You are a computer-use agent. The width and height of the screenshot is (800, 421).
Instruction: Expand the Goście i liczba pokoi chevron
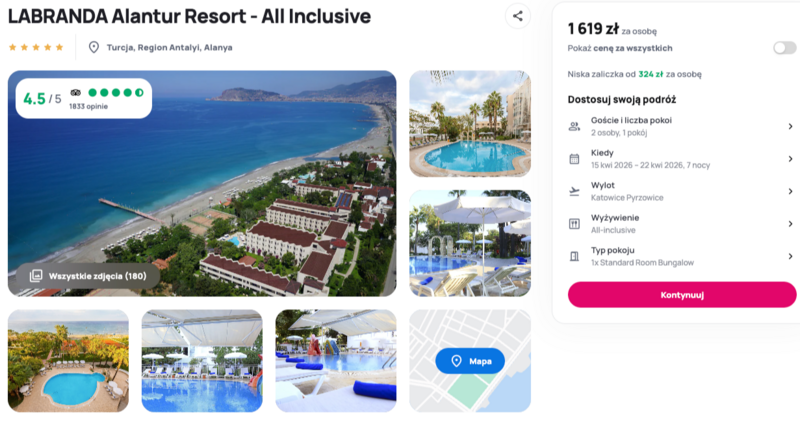tap(790, 126)
